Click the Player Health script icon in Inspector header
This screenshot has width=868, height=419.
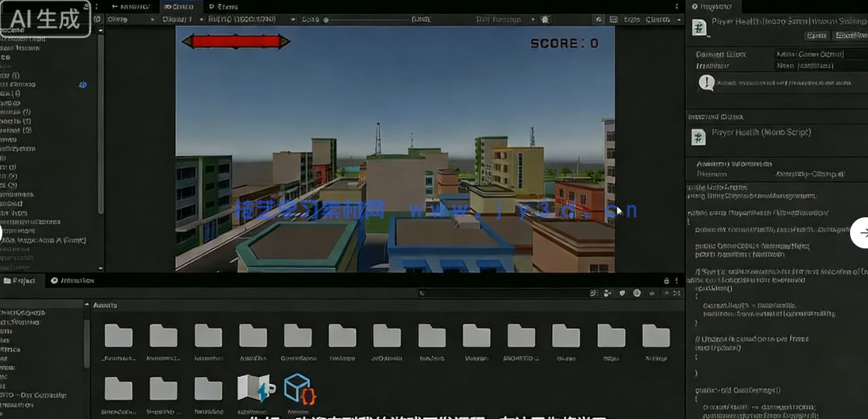[699, 28]
